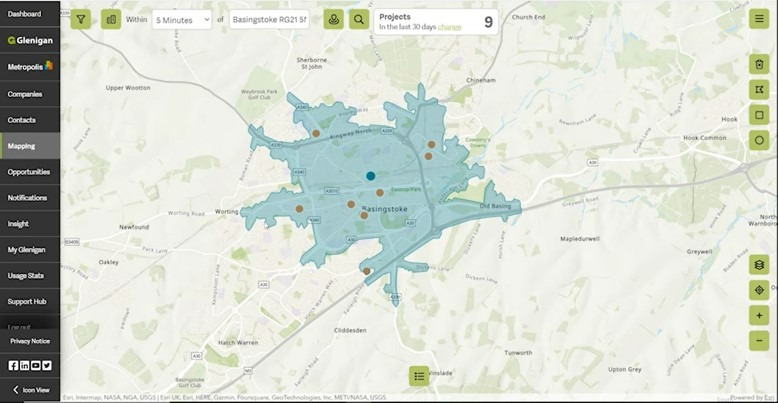
Task: Open Support Hub in the sidebar
Action: [x=30, y=301]
